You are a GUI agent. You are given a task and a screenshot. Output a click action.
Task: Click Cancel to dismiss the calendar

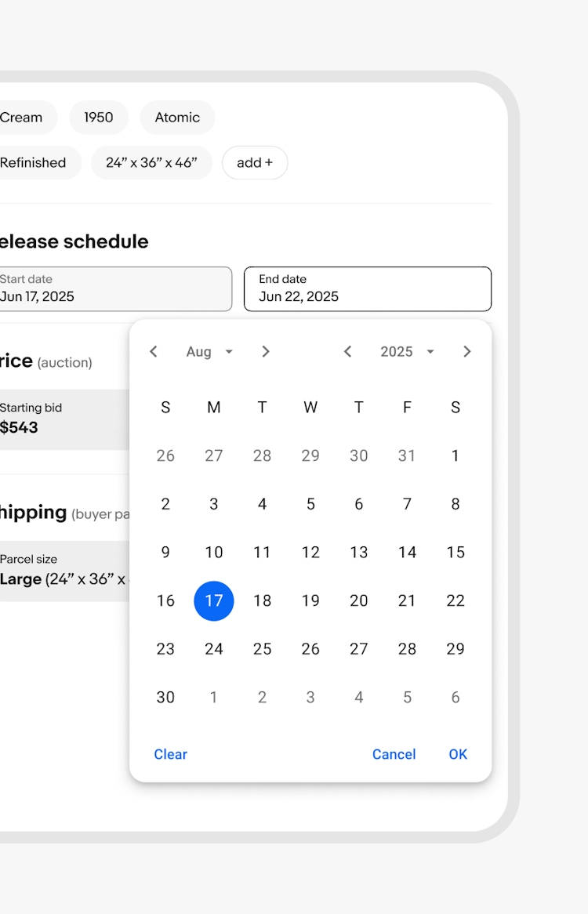tap(394, 754)
